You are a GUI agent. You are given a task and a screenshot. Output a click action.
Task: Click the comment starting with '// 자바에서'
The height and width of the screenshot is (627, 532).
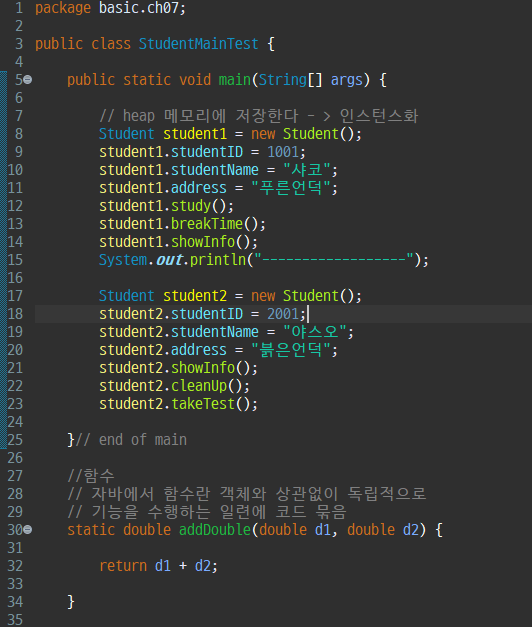tap(247, 494)
